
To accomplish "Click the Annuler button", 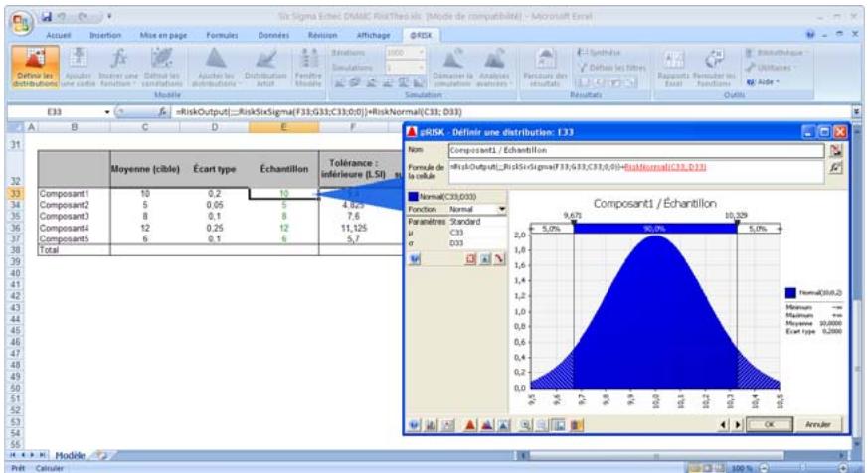I will [x=818, y=425].
